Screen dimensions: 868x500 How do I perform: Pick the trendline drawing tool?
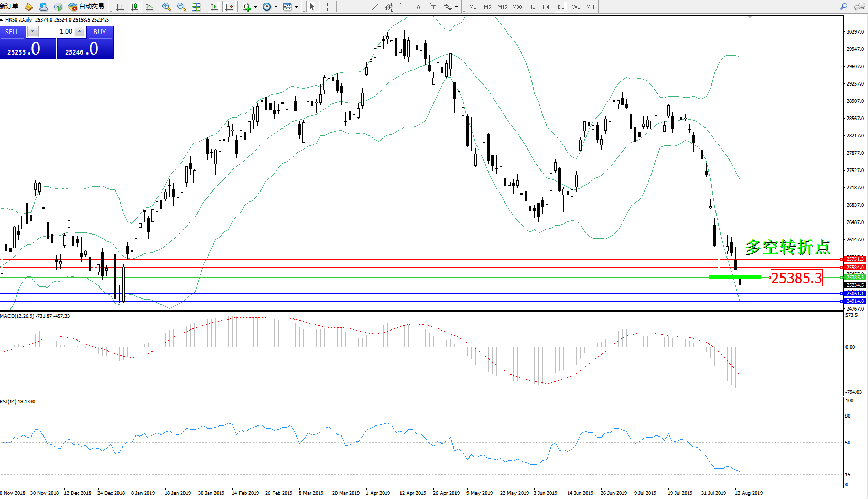click(x=374, y=7)
